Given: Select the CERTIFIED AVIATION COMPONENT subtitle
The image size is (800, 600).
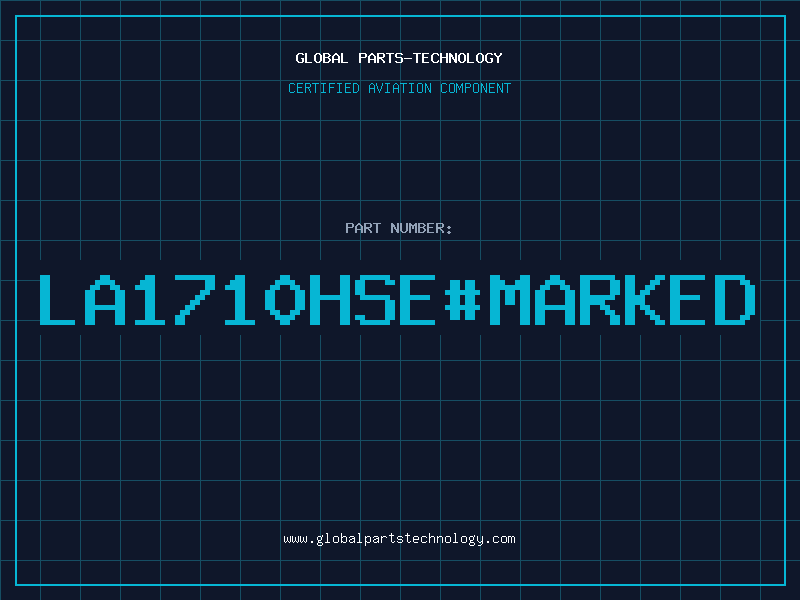Looking at the screenshot, I should click(399, 88).
